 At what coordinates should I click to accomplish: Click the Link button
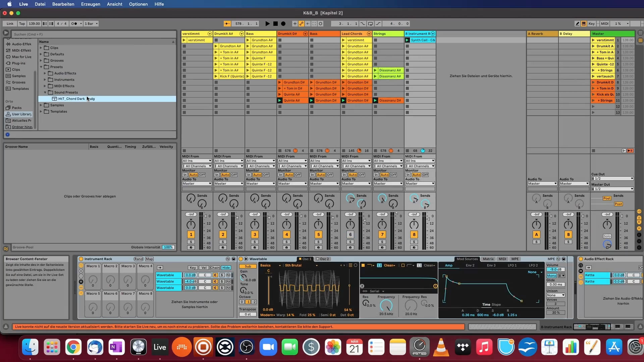point(10,24)
